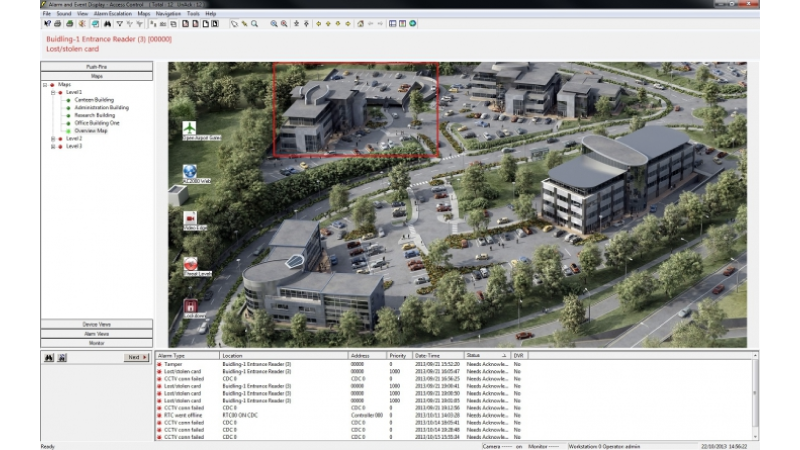
Task: Collapse the Level 1 tree node
Action: 53,92
